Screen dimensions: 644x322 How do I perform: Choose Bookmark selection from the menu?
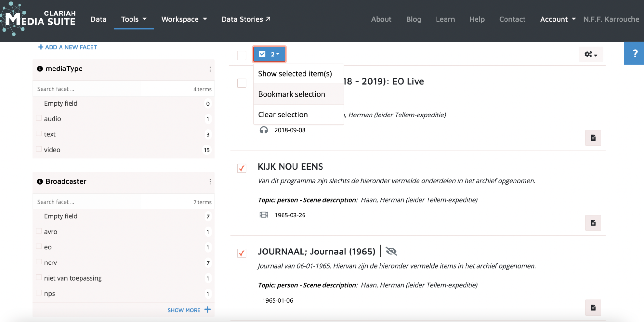[x=292, y=94]
